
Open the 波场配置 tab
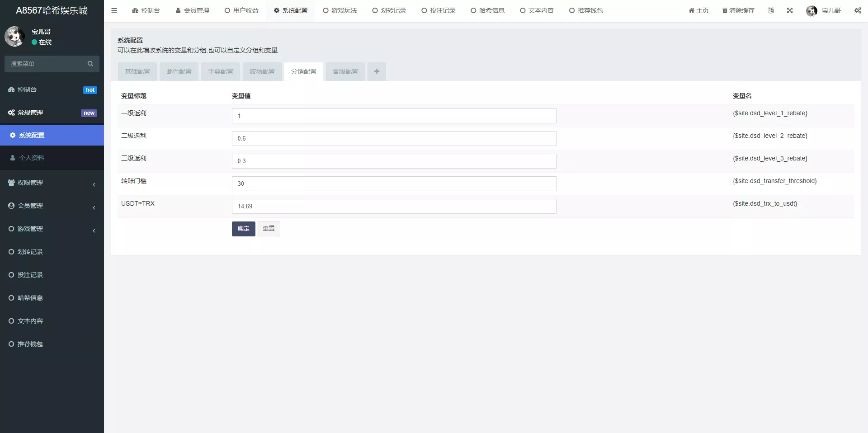coord(262,71)
